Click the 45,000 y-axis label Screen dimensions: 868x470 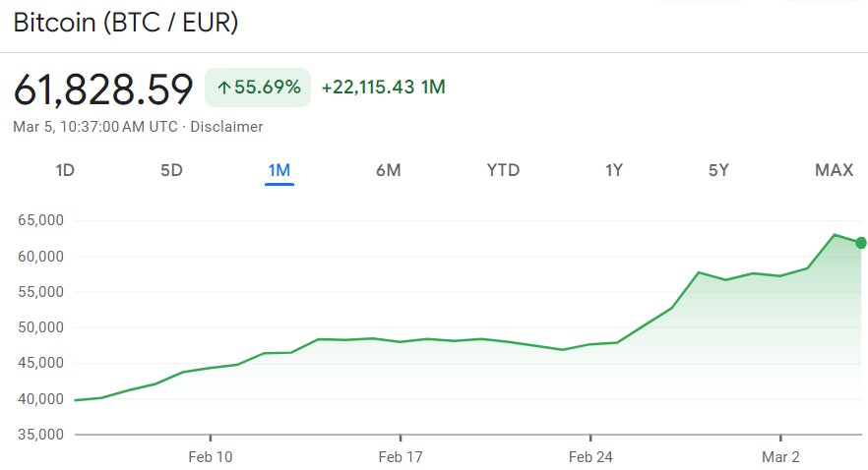[x=41, y=363]
